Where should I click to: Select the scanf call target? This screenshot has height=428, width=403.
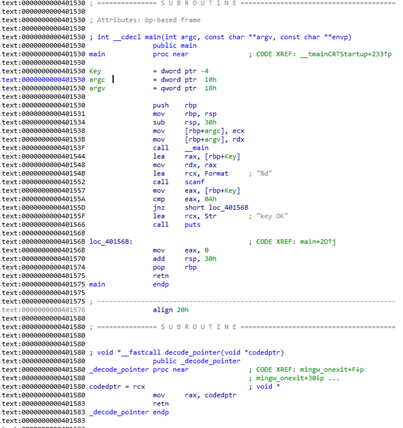pyautogui.click(x=194, y=182)
